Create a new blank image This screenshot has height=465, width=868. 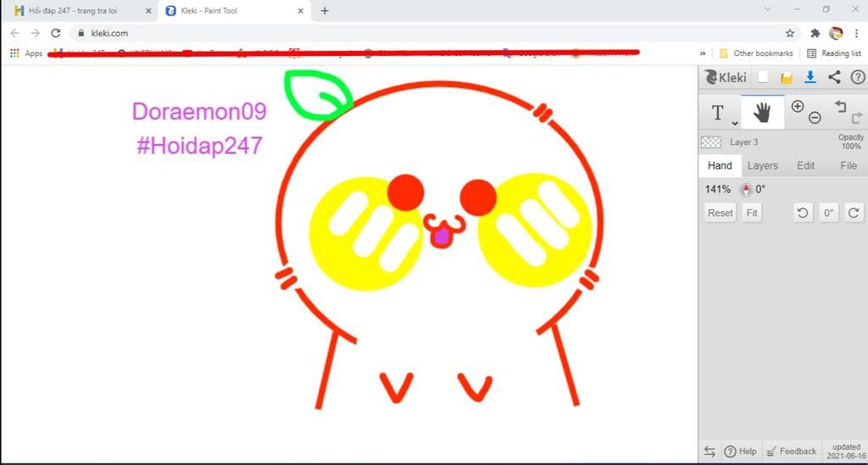coord(763,77)
